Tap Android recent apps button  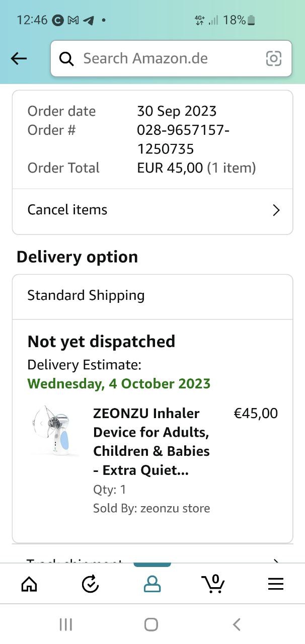(x=66, y=624)
